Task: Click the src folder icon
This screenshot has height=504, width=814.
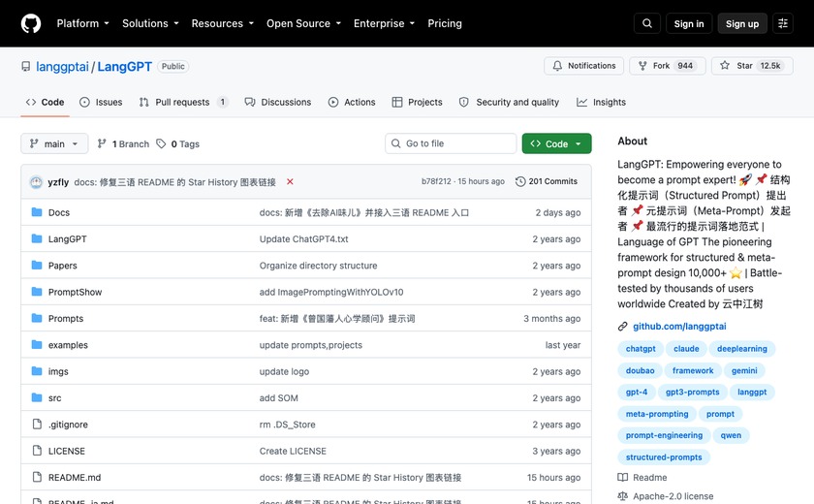Action: pos(37,397)
